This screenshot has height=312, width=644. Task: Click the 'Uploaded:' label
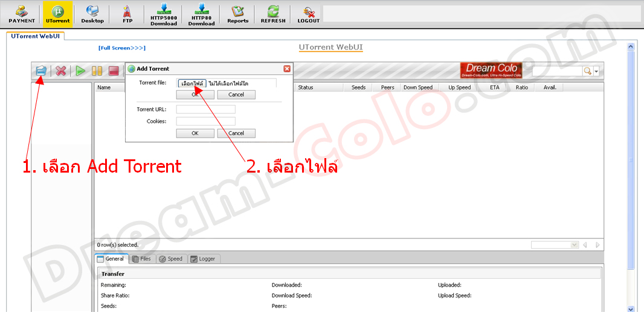coord(449,284)
